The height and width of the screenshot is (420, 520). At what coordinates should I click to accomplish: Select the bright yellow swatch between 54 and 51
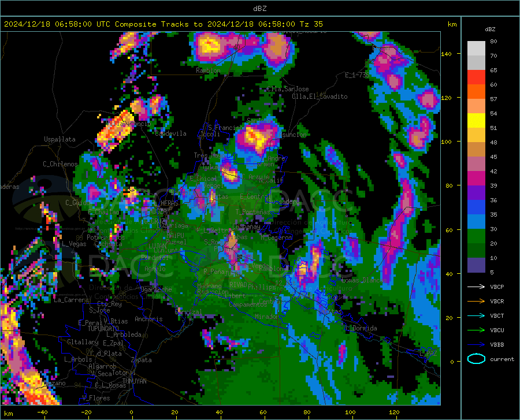coord(476,121)
